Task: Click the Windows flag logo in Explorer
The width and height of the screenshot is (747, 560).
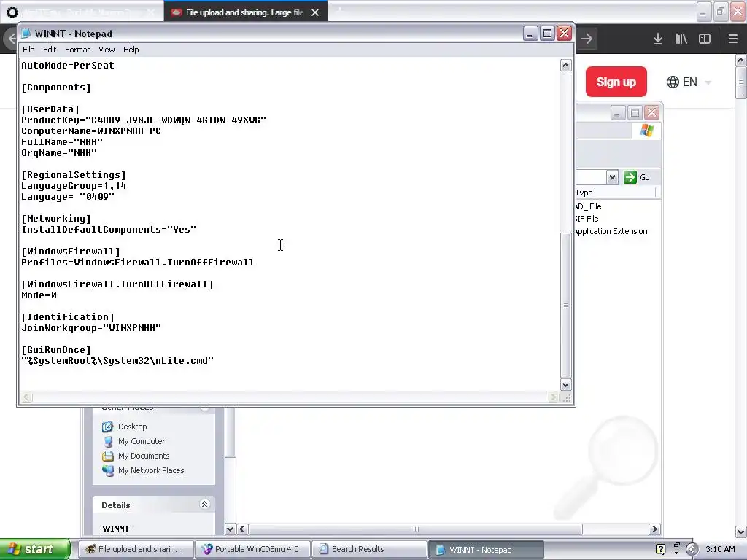Action: [646, 130]
